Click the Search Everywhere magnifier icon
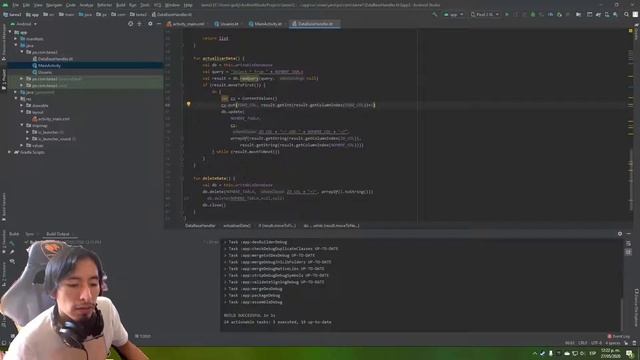640x360 pixels. pyautogui.click(x=627, y=14)
